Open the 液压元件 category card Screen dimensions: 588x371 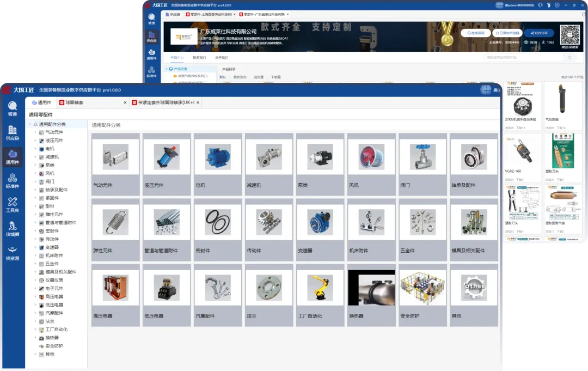coord(167,164)
